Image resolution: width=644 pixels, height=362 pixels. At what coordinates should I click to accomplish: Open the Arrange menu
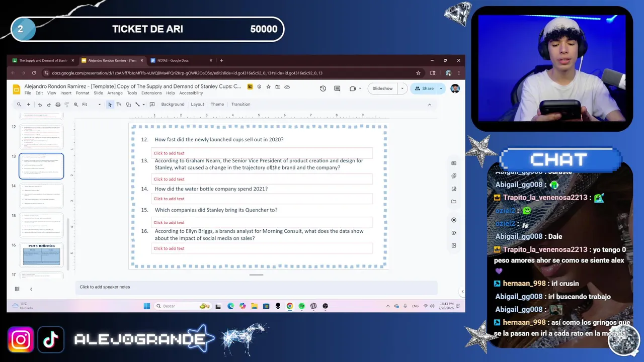click(115, 93)
